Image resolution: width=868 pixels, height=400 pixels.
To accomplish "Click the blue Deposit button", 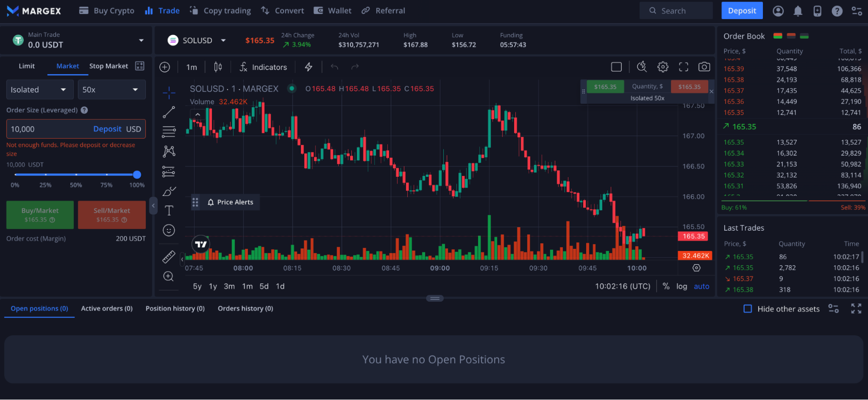I will (742, 11).
